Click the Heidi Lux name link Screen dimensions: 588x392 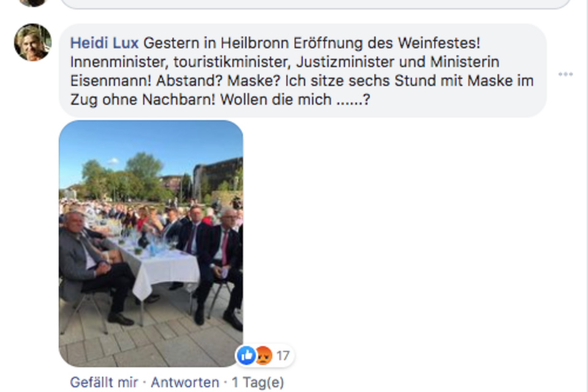(x=104, y=43)
